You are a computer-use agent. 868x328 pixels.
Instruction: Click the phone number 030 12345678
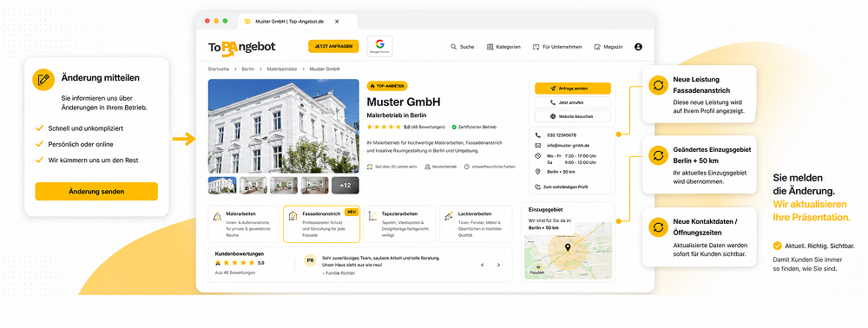[562, 135]
